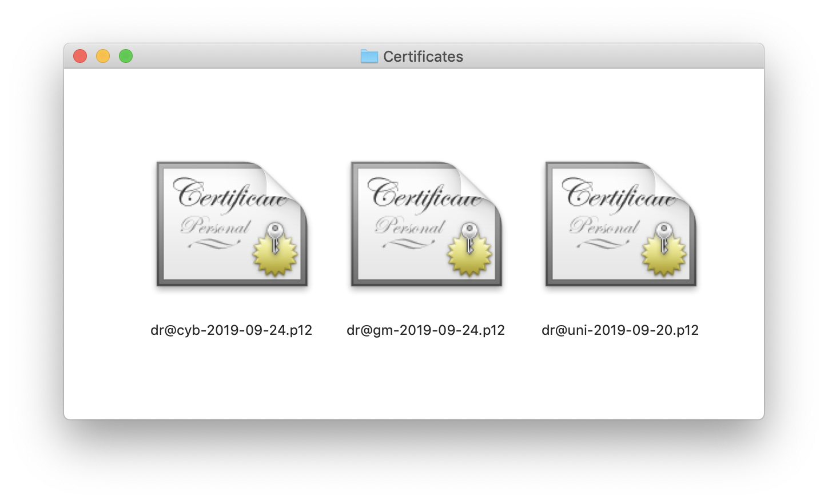Click the Certificates folder icon in title bar
The height and width of the screenshot is (504, 828).
point(369,56)
